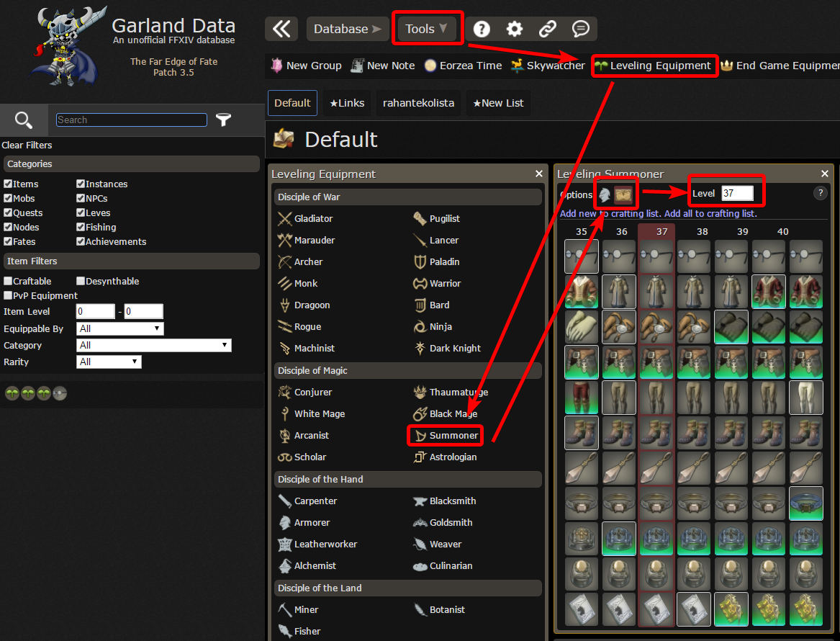The height and width of the screenshot is (641, 840).
Task: Select Dark Knight job
Action: pos(447,349)
